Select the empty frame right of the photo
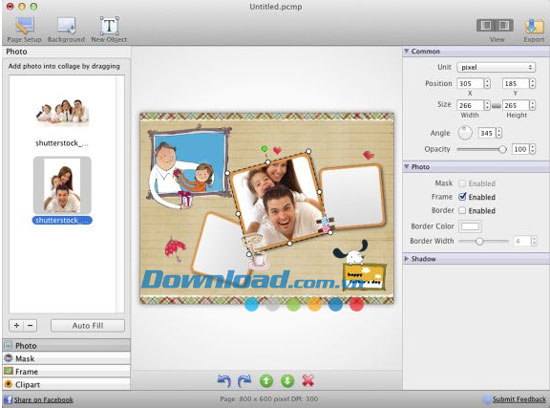The height and width of the screenshot is (408, 550). (353, 197)
